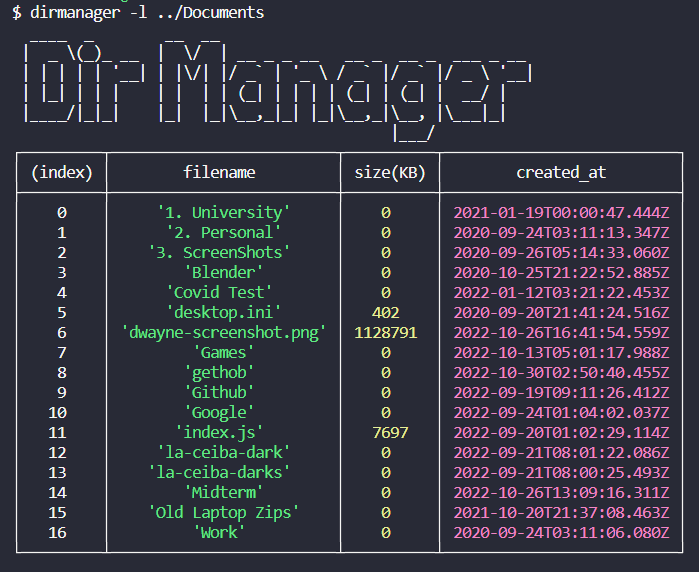Click the 'size(KB)' column header
This screenshot has height=572, width=699.
pyautogui.click(x=390, y=173)
